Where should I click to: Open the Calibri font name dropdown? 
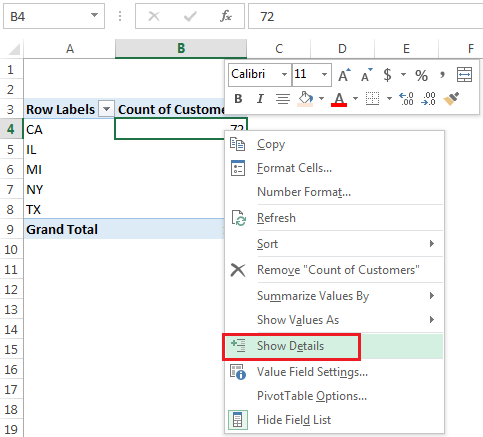284,75
